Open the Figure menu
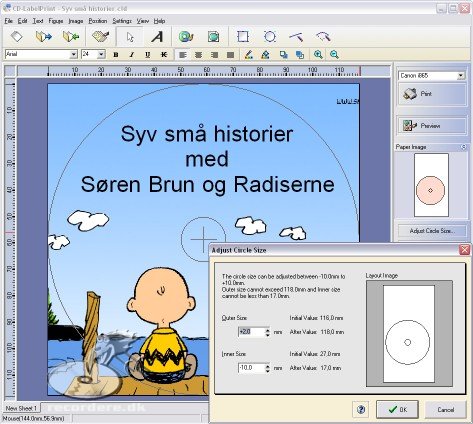473x424 pixels. 56,21
